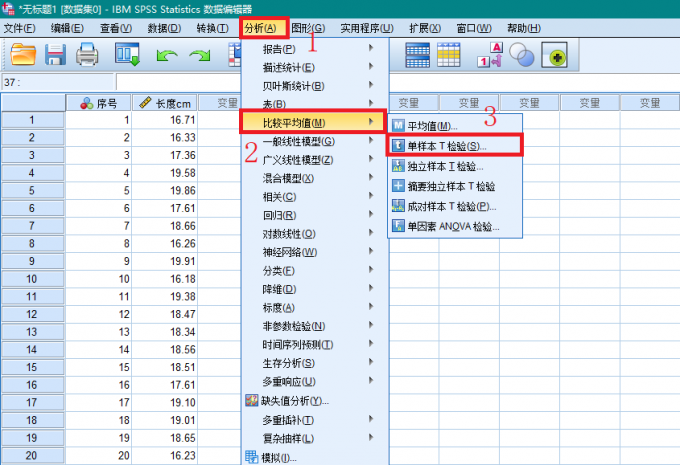Click the Recall recent dialogs icon
The image size is (680, 465).
[x=128, y=55]
